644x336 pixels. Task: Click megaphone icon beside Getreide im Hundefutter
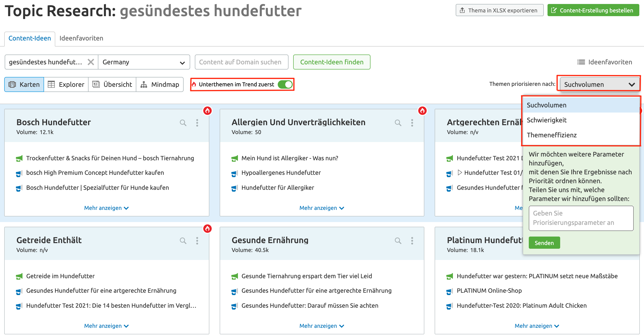pyautogui.click(x=19, y=276)
